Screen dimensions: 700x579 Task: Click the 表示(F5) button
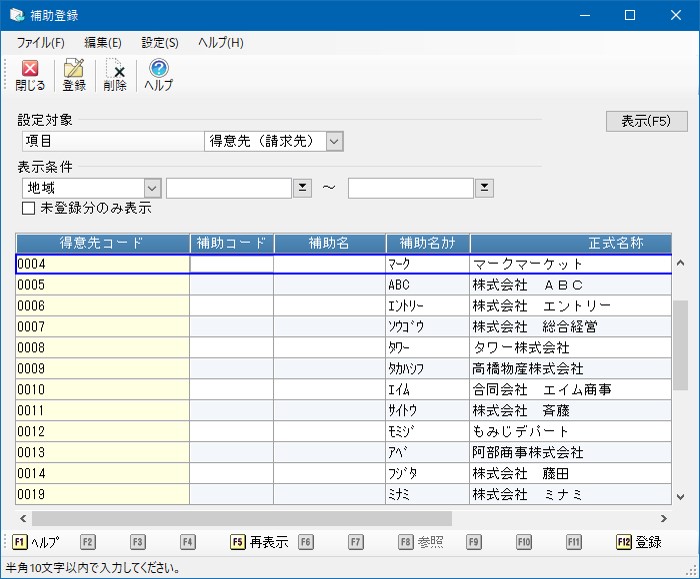pos(646,121)
